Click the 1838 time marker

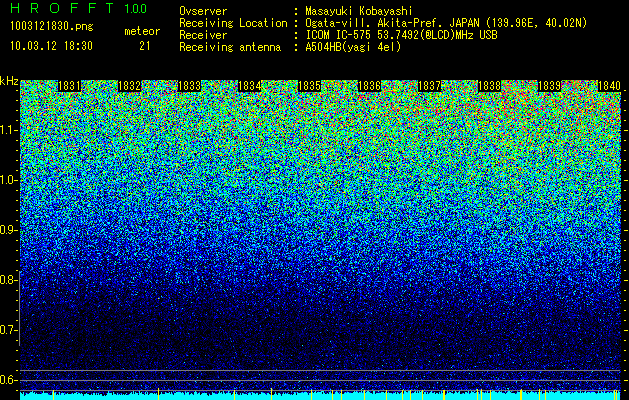tap(490, 86)
